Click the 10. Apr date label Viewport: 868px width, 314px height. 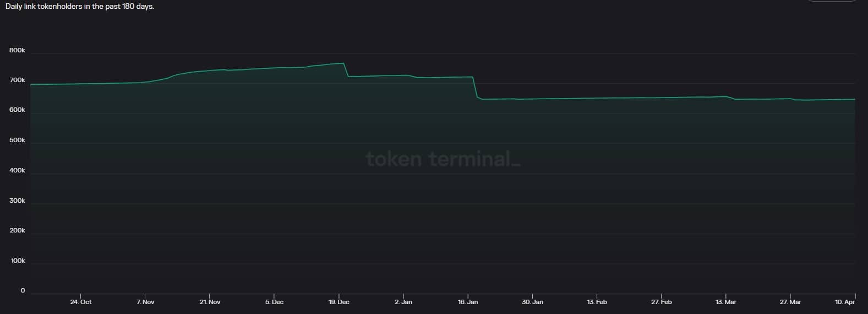coord(845,302)
